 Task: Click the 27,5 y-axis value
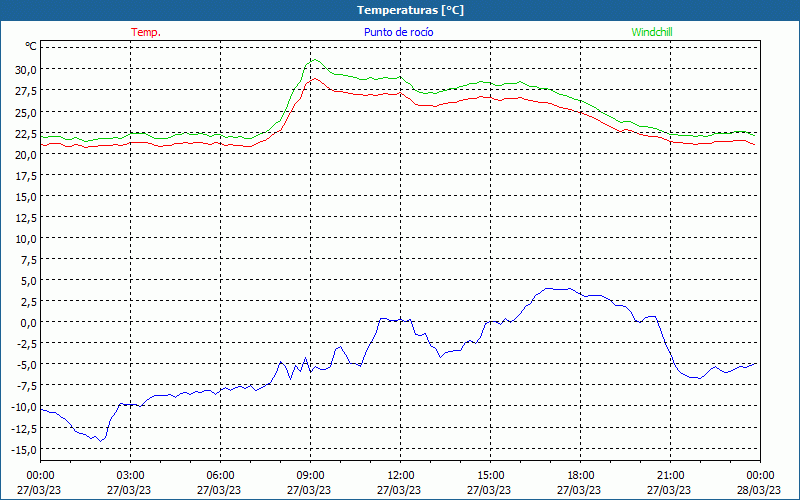(25, 91)
